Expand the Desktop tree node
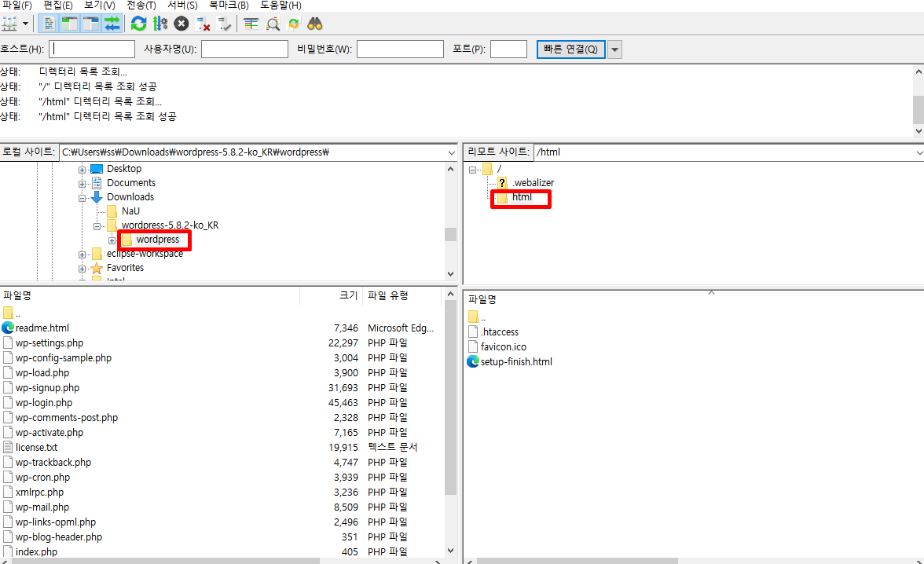 point(82,170)
